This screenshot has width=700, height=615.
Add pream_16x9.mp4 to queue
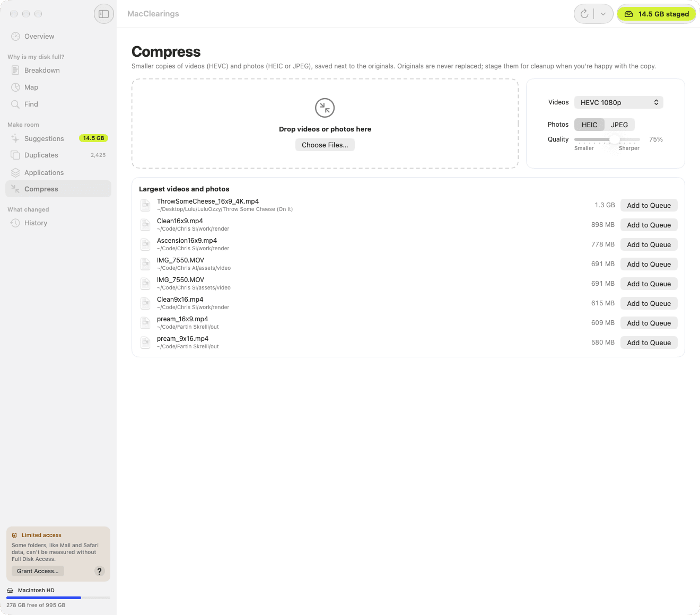(x=649, y=323)
